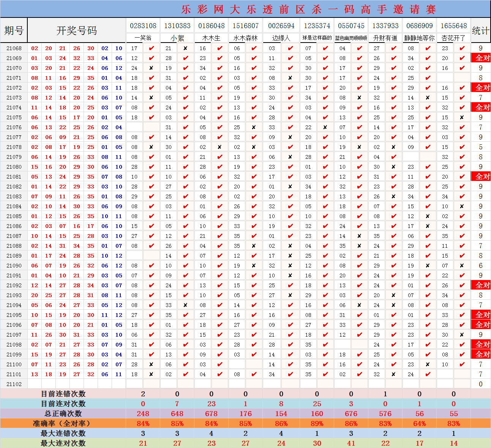The image size is (491, 448).
Task: Click the 目前连对次数 row label
Action: click(63, 404)
